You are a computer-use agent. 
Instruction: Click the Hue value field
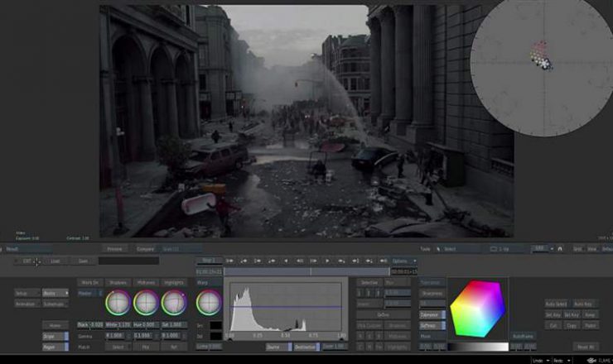click(x=146, y=325)
